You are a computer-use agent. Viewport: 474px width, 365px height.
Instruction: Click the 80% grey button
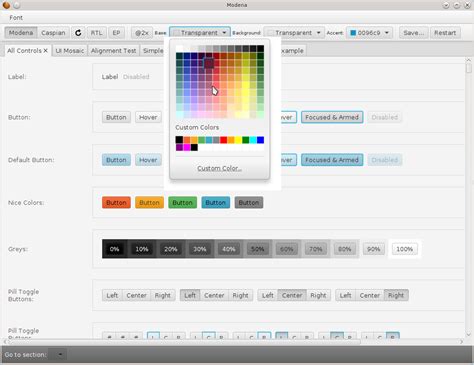point(345,249)
